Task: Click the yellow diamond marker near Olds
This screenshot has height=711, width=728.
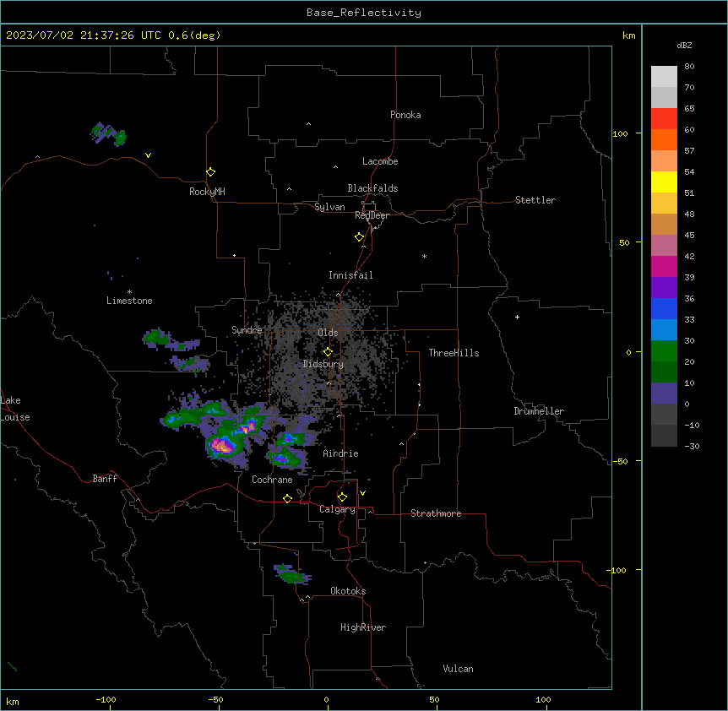Action: point(328,352)
